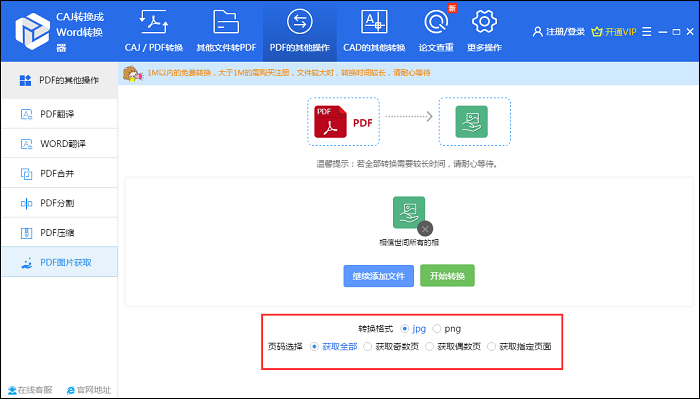Open the 官网地址 link
Image resolution: width=700 pixels, height=399 pixels.
(x=88, y=390)
